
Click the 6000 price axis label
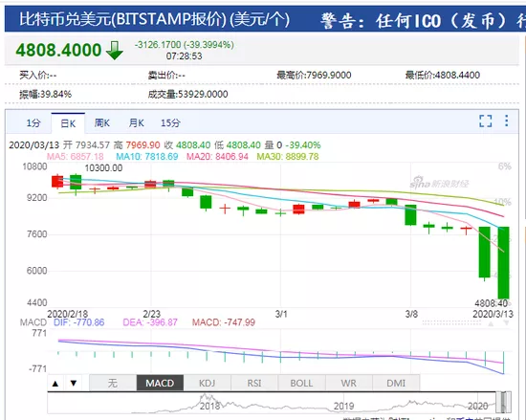[x=36, y=271]
